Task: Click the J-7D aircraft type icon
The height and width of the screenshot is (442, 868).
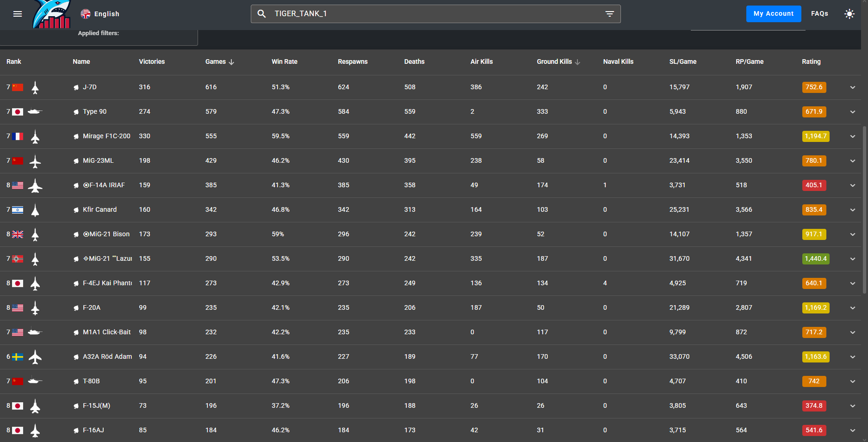Action: [x=35, y=87]
